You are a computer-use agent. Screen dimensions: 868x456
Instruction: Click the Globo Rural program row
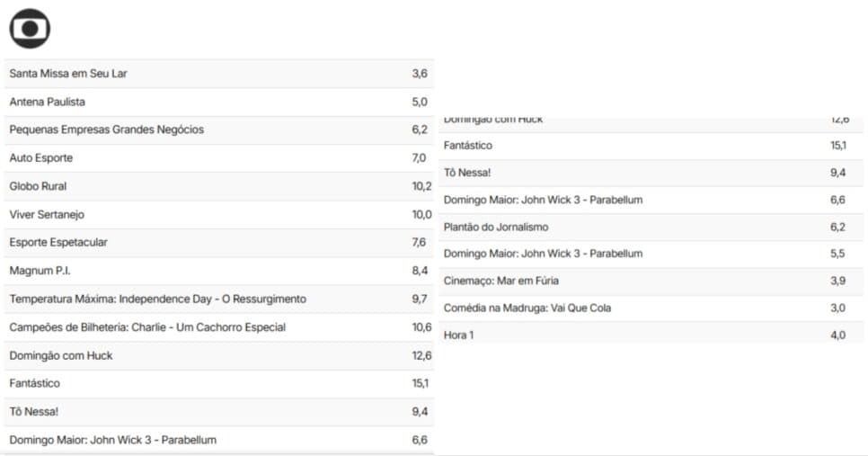click(x=219, y=186)
